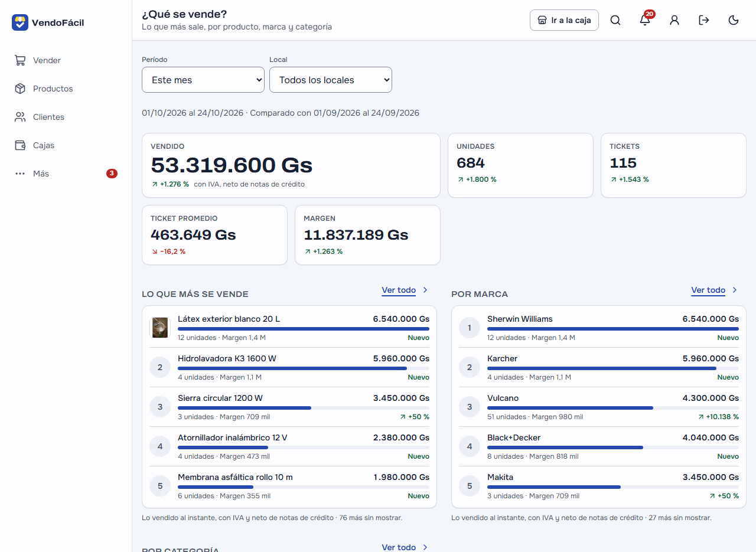This screenshot has width=756, height=552.
Task: Click the red 3 badge on Más
Action: pos(112,174)
